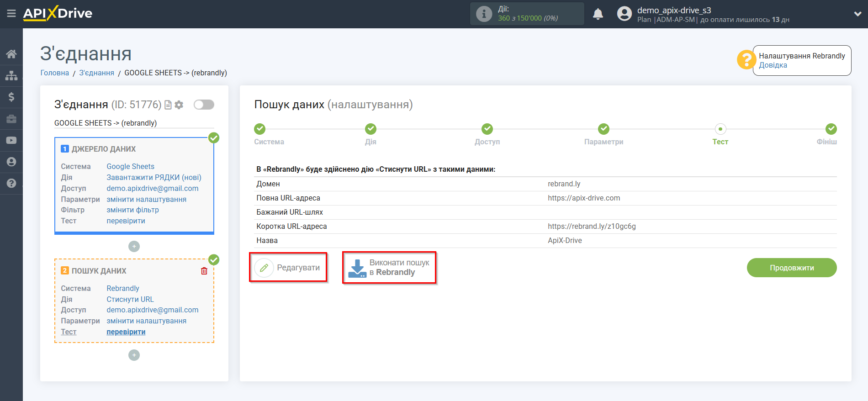Click the yellow help question mark icon
868x401 pixels.
(x=746, y=60)
